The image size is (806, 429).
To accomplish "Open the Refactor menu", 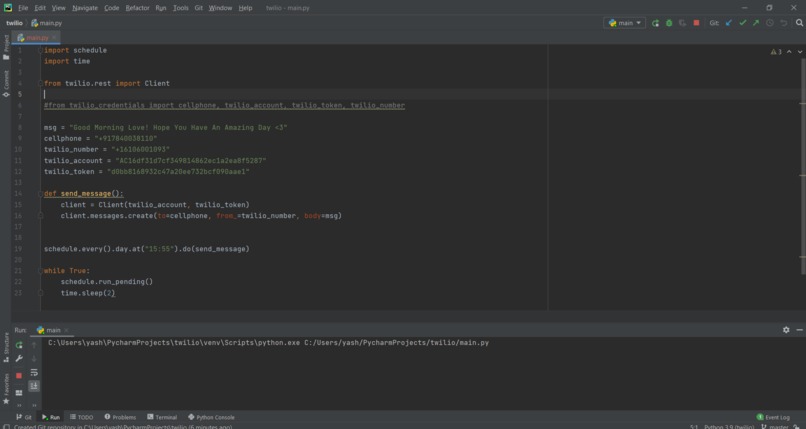I will pos(137,8).
